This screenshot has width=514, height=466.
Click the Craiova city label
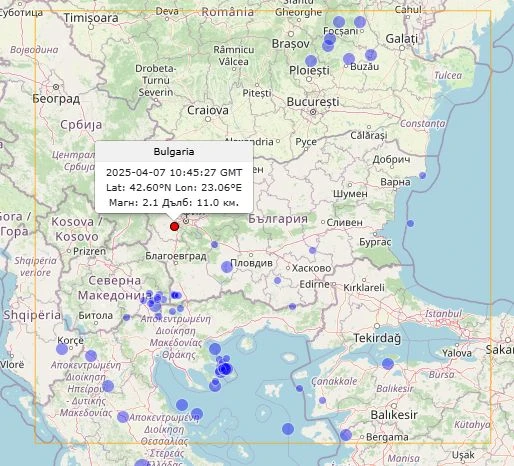208,110
